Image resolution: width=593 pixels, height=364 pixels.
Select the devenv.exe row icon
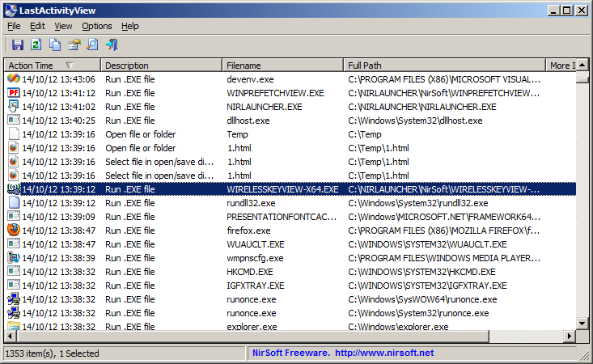click(14, 79)
